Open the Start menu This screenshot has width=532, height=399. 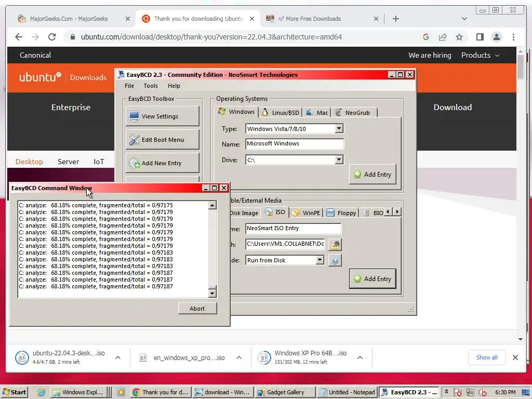(x=14, y=392)
